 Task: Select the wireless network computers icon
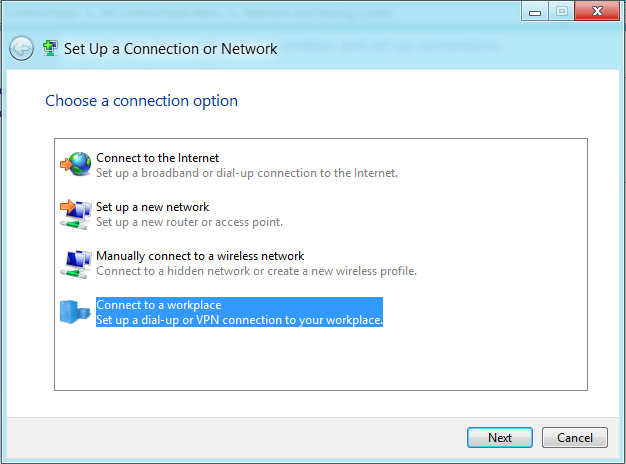(x=75, y=264)
